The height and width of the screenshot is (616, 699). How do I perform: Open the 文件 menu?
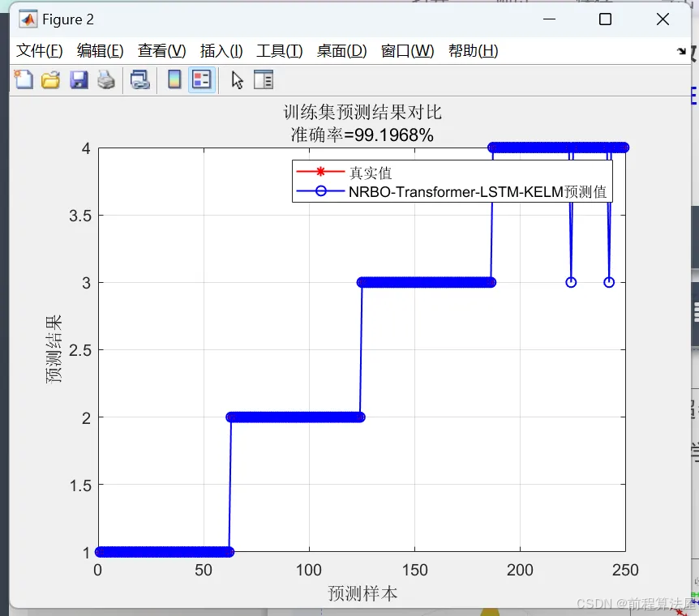pyautogui.click(x=38, y=50)
